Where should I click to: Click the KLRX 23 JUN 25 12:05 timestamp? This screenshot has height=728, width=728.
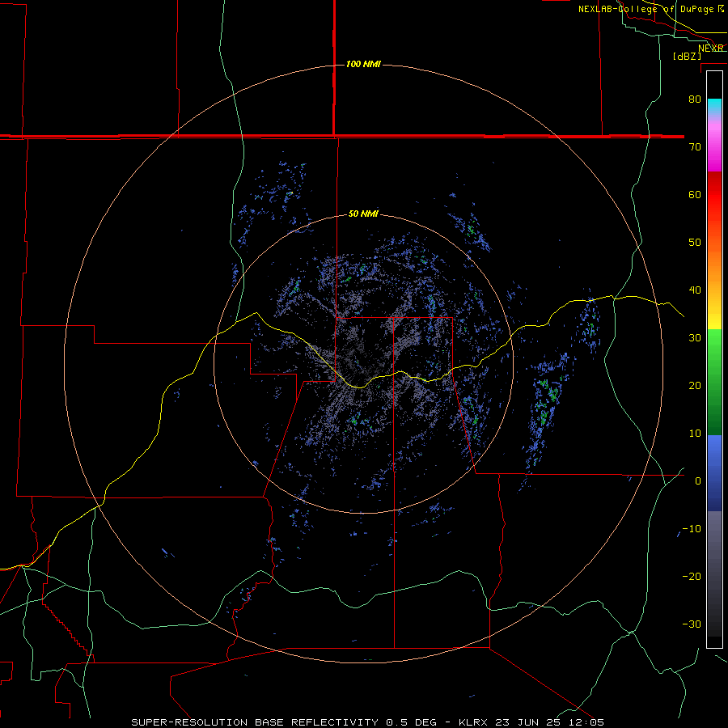pyautogui.click(x=531, y=722)
